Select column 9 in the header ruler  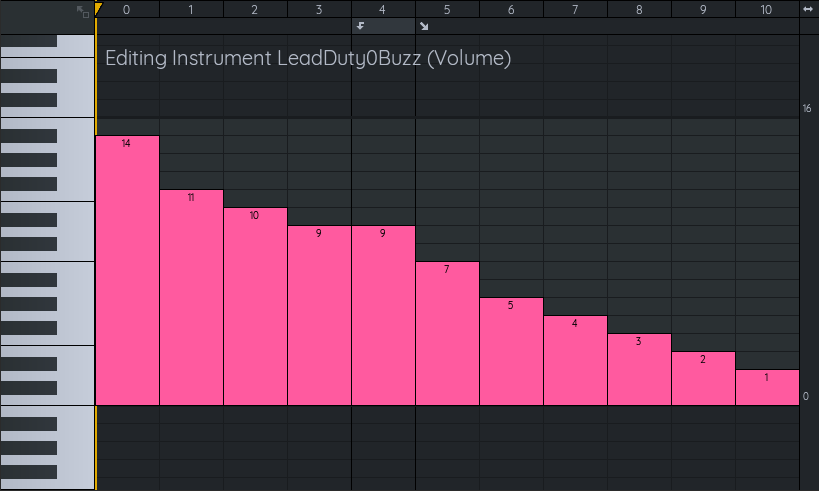703,9
